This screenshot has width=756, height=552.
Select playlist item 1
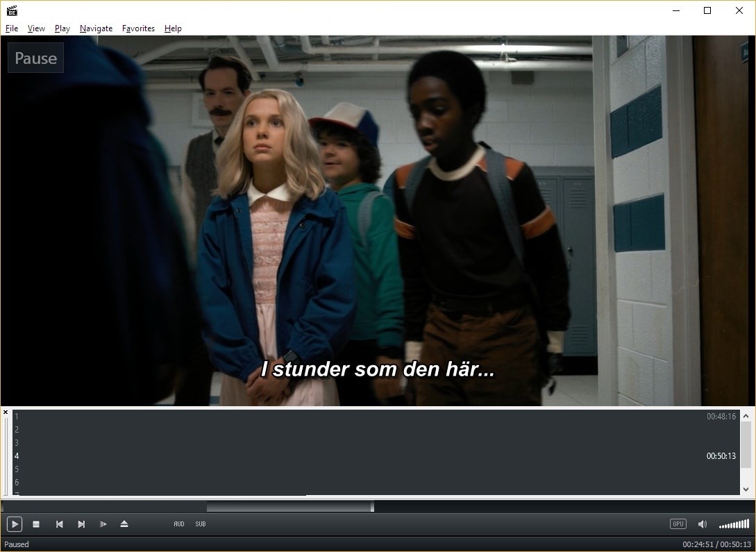coord(376,417)
